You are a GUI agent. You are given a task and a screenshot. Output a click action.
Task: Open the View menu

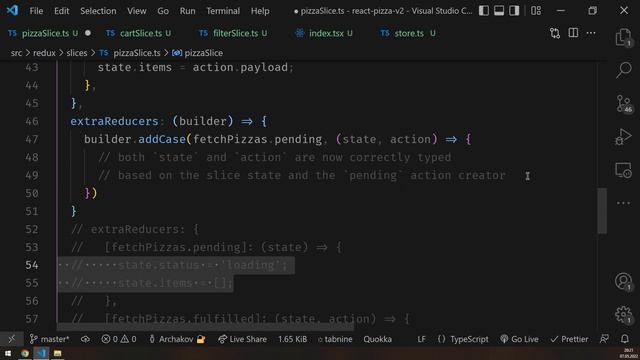[136, 11]
